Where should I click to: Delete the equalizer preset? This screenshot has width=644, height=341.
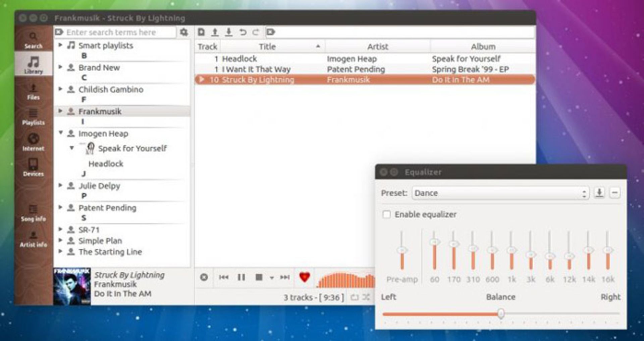point(615,193)
